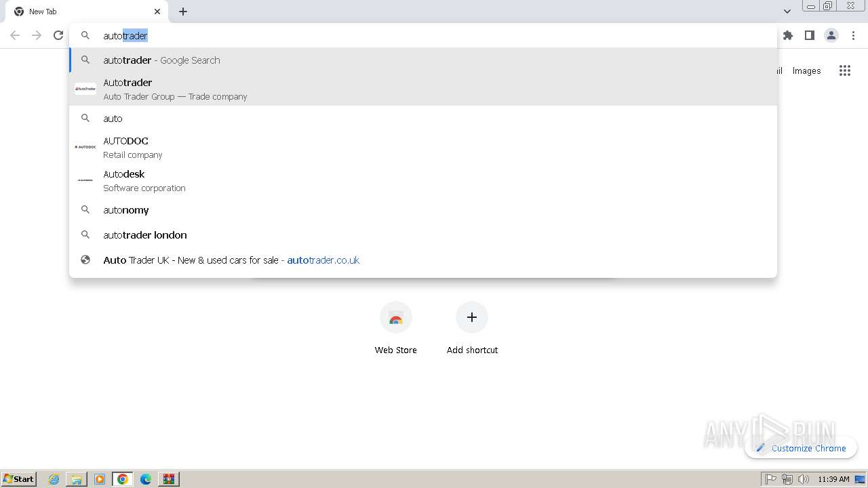Viewport: 868px width, 488px height.
Task: Open the network tray icon
Action: pos(787,479)
